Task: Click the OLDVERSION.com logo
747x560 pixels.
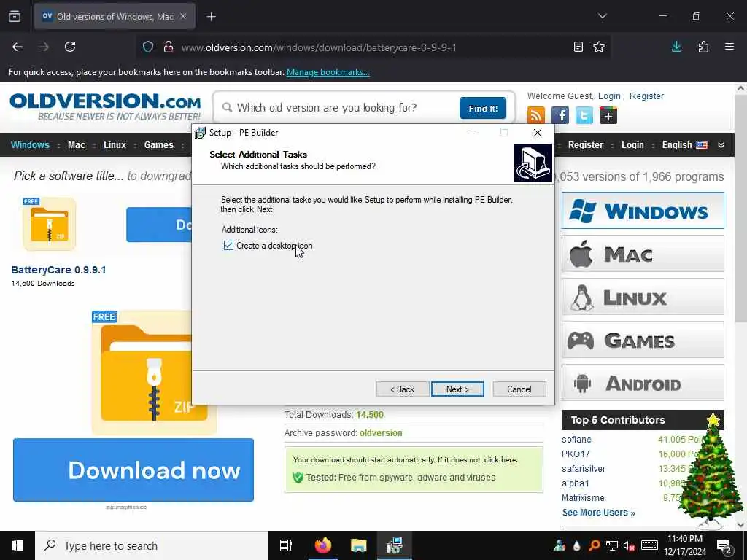Action: pos(105,106)
